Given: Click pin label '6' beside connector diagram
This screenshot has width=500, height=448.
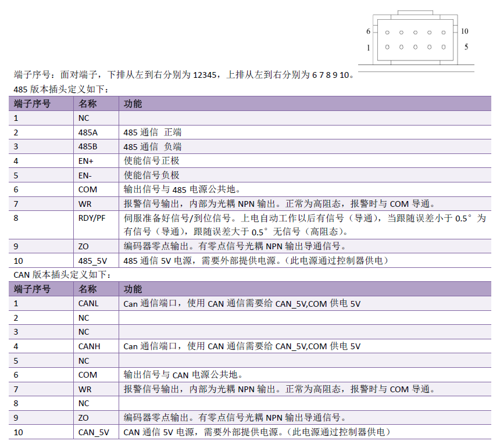Looking at the screenshot, I should (368, 31).
